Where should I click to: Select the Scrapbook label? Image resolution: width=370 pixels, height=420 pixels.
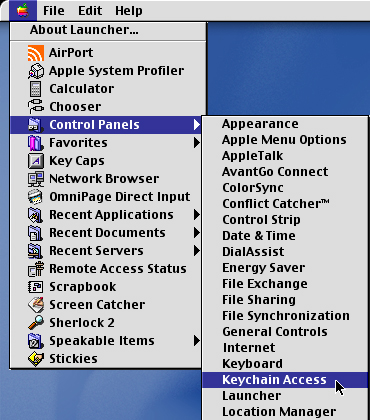(x=83, y=287)
